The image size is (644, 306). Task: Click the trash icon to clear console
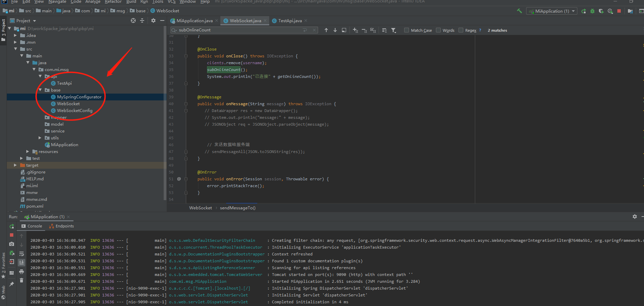(x=22, y=280)
